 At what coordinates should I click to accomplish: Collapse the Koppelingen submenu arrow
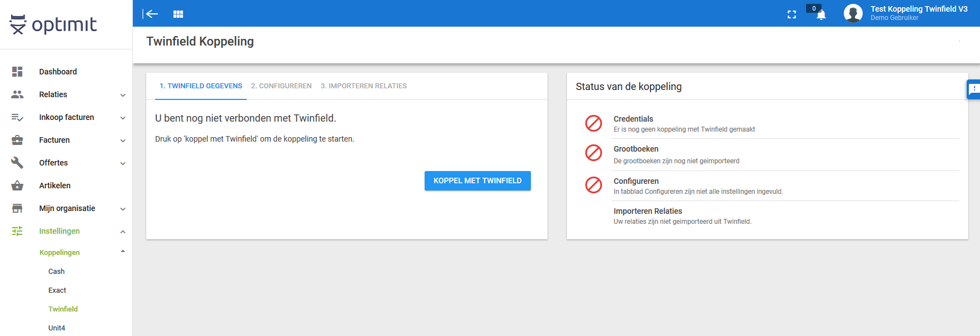[123, 252]
